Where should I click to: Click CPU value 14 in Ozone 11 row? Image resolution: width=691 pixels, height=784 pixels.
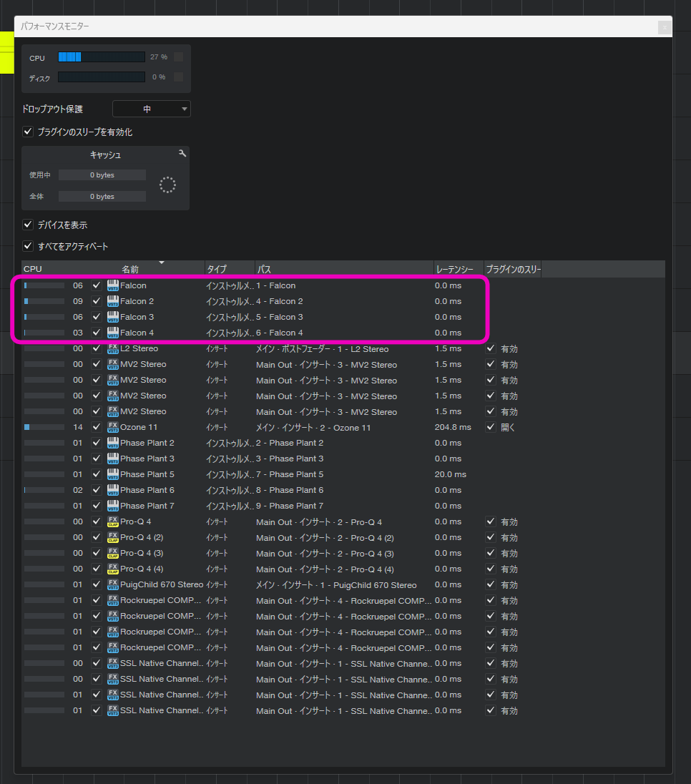[78, 427]
